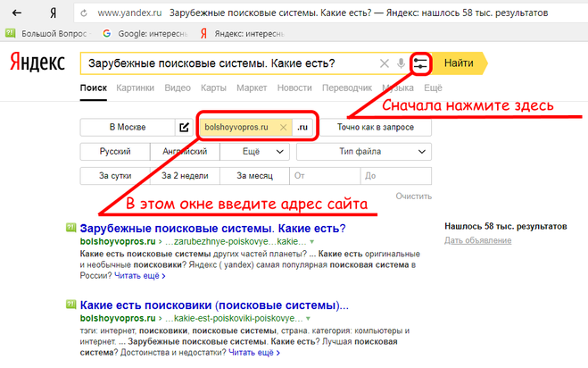Click the Найти search button

tap(459, 63)
